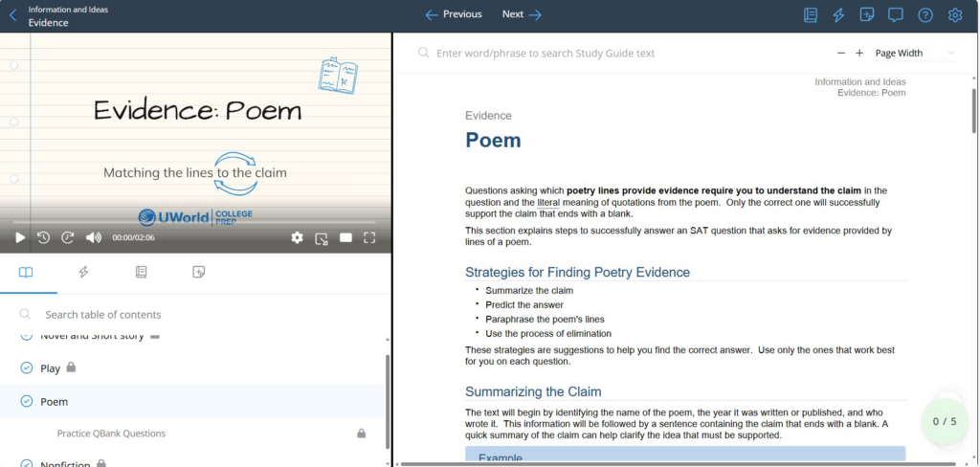Enter fullscreen video mode
This screenshot has width=980, height=467.
tap(369, 237)
